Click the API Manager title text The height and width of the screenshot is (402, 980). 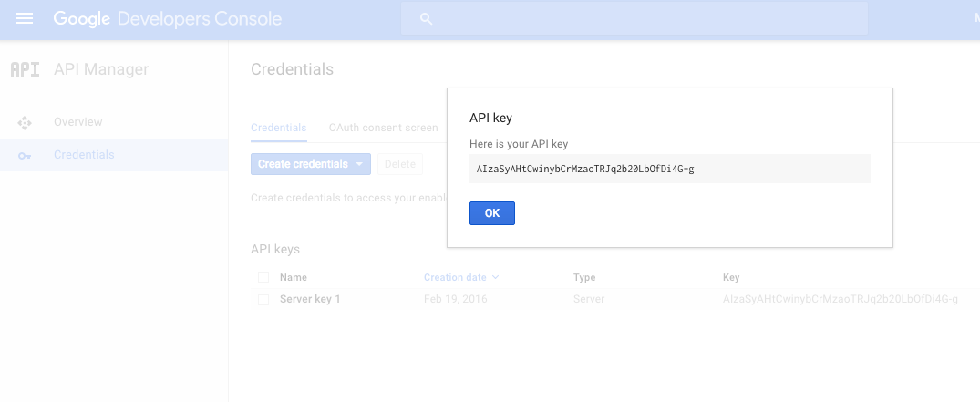click(x=101, y=69)
